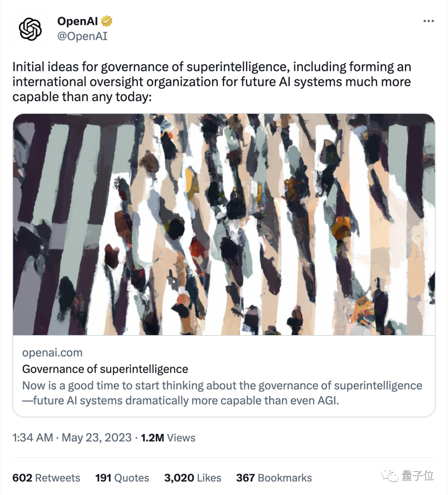This screenshot has width=448, height=495.
Task: Click the 367 Bookmarks count
Action: pos(274,478)
